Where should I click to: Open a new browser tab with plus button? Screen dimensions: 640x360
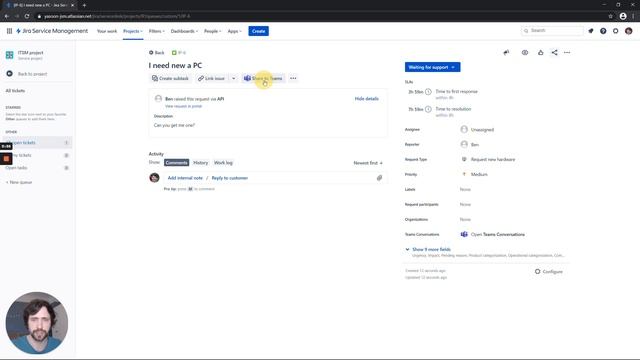84,5
